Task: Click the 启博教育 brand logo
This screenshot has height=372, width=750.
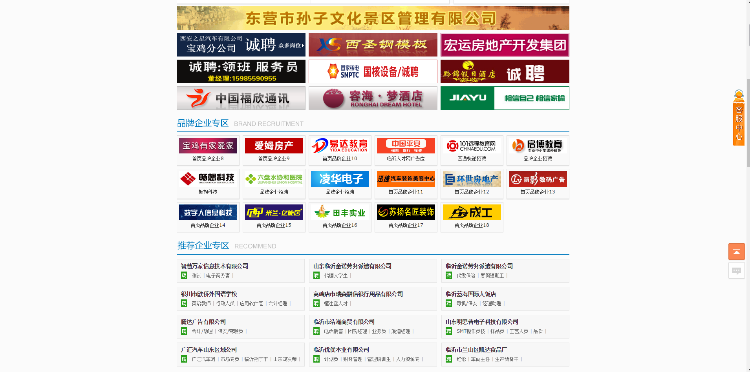Action: [x=538, y=146]
